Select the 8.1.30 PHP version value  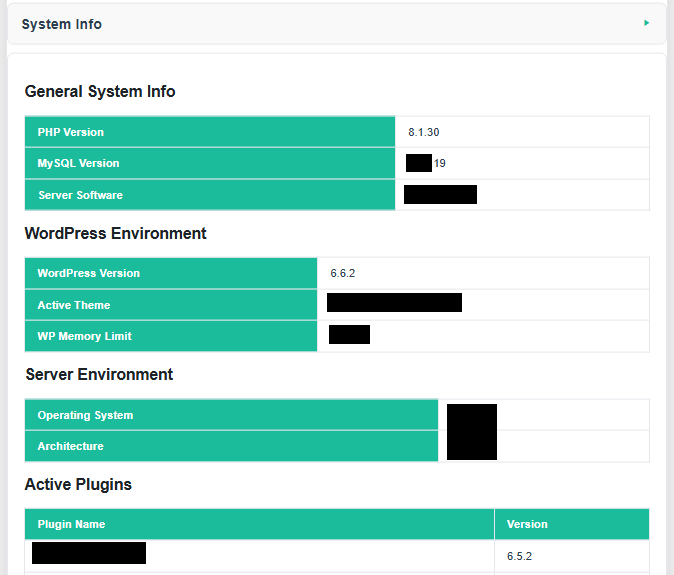(x=423, y=132)
